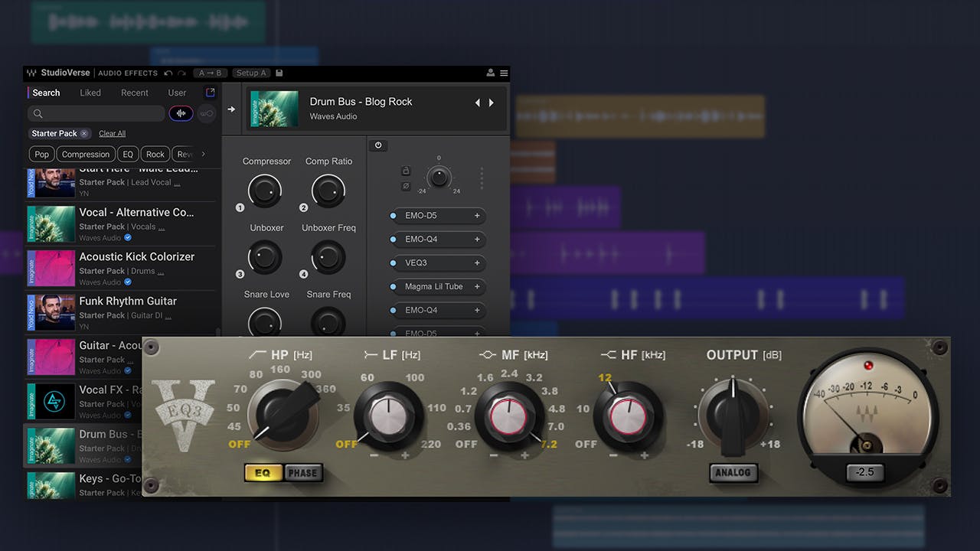Expand the ellipsis after Guitar DI tag
Screen dimensions: 980x551
(x=168, y=316)
